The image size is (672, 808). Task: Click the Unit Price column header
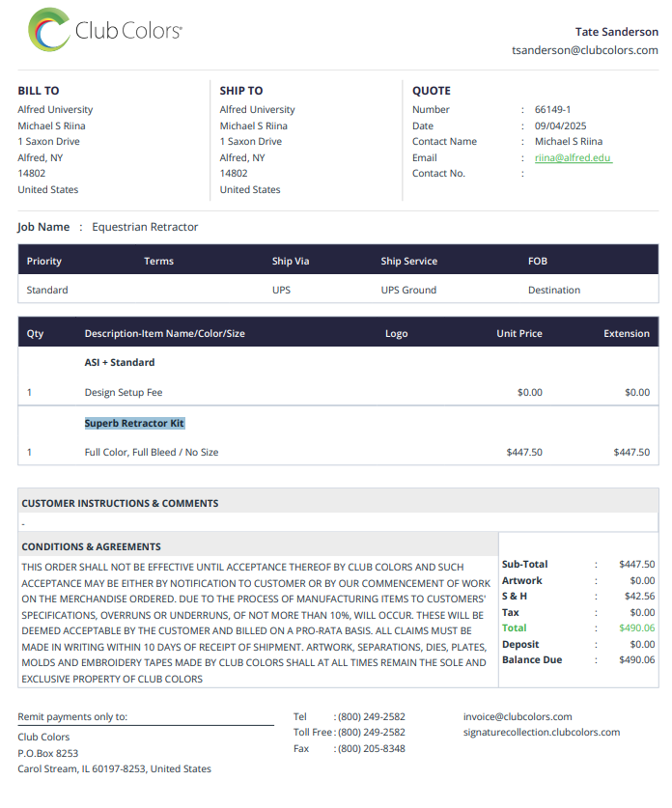pyautogui.click(x=518, y=333)
